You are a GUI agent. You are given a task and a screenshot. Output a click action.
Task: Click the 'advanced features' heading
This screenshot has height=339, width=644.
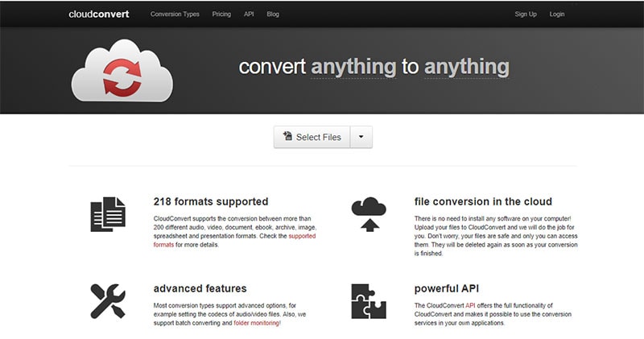click(200, 288)
